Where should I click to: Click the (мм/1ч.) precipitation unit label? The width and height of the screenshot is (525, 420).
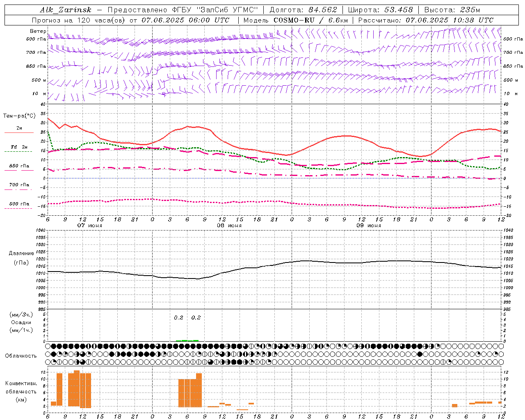click(x=21, y=330)
